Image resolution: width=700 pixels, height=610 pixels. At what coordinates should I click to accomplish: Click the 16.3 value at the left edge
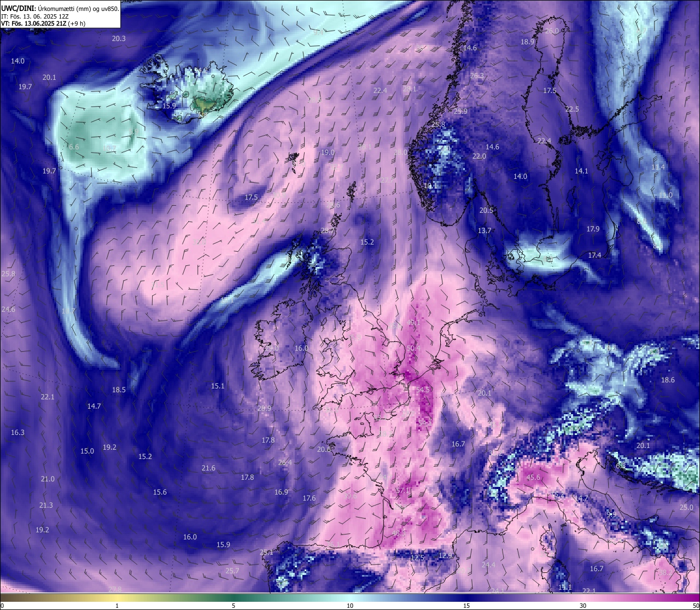coord(17,433)
